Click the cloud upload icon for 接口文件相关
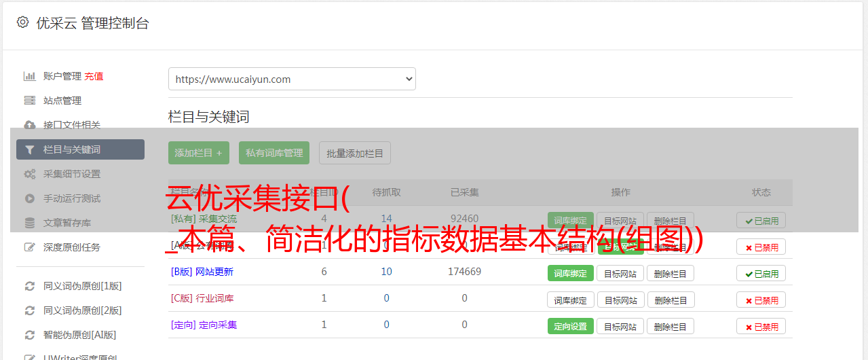This screenshot has width=868, height=360. point(29,125)
